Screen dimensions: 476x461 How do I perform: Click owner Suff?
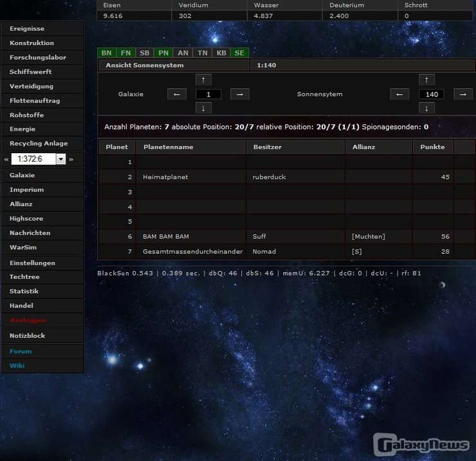259,236
